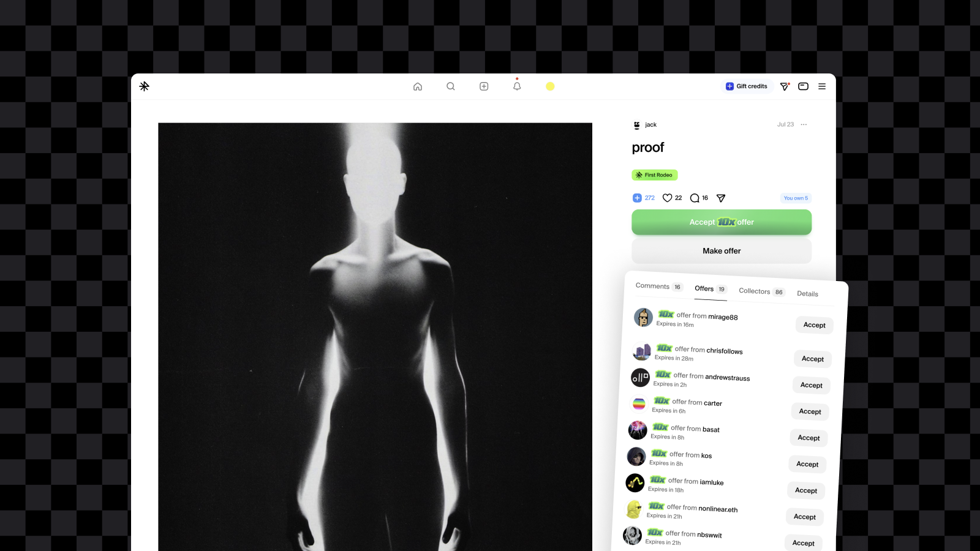
Task: Open the proof artwork image
Action: [375, 337]
